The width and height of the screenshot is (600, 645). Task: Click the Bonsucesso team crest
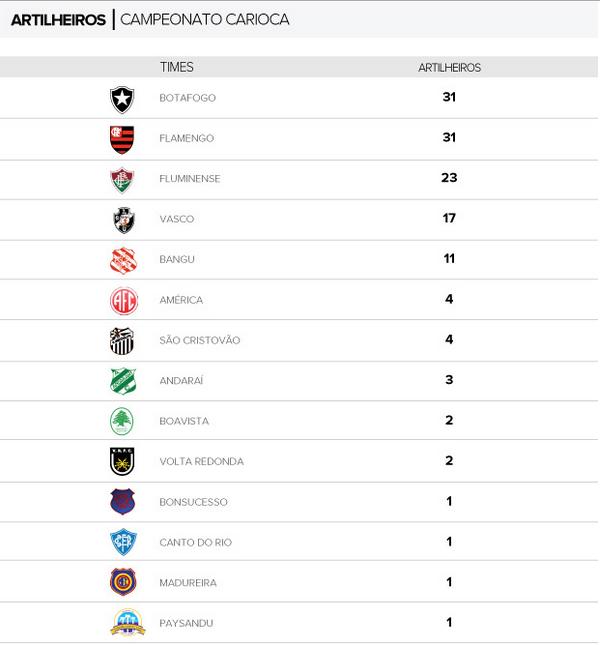click(x=122, y=502)
